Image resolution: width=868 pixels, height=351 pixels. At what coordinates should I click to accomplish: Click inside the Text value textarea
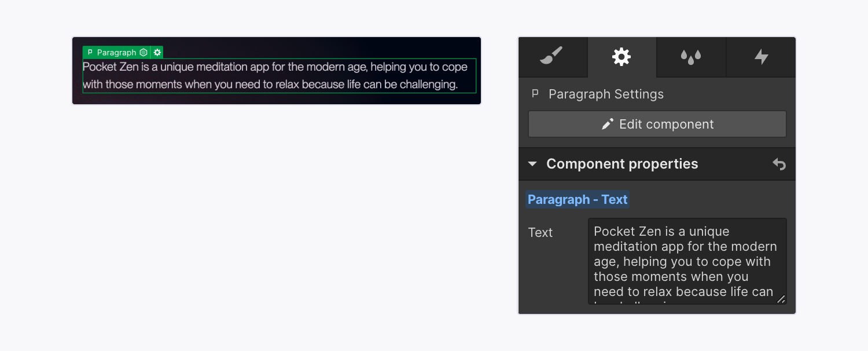coord(686,261)
